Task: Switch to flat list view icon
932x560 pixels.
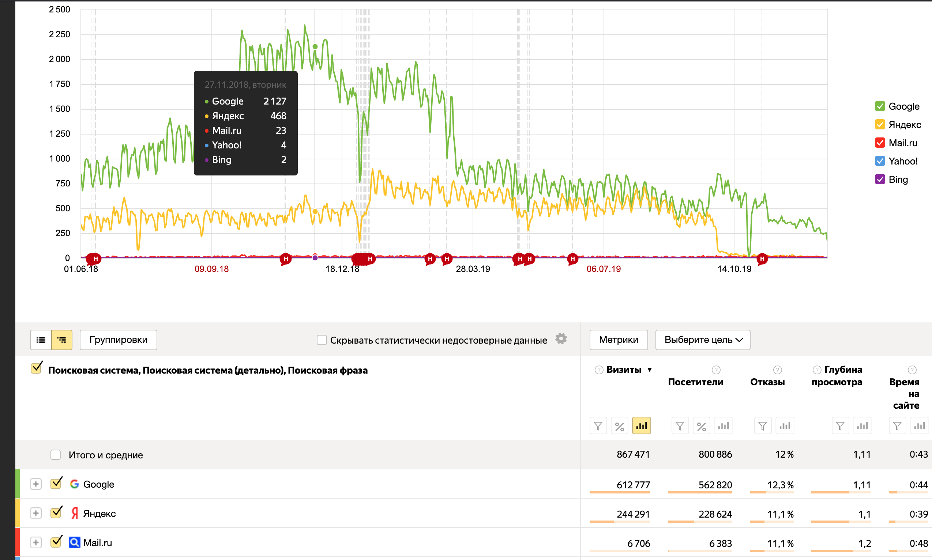Action: pyautogui.click(x=41, y=340)
